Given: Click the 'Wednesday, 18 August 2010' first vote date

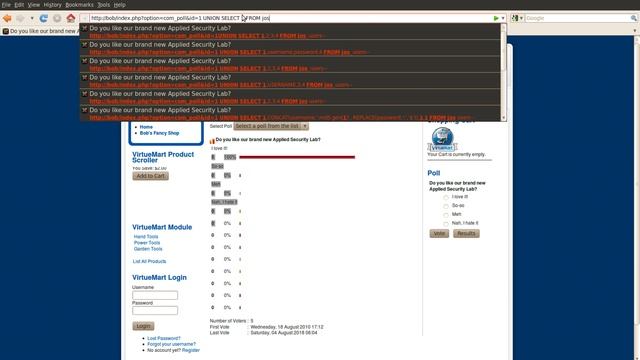Looking at the screenshot, I should (x=287, y=327).
